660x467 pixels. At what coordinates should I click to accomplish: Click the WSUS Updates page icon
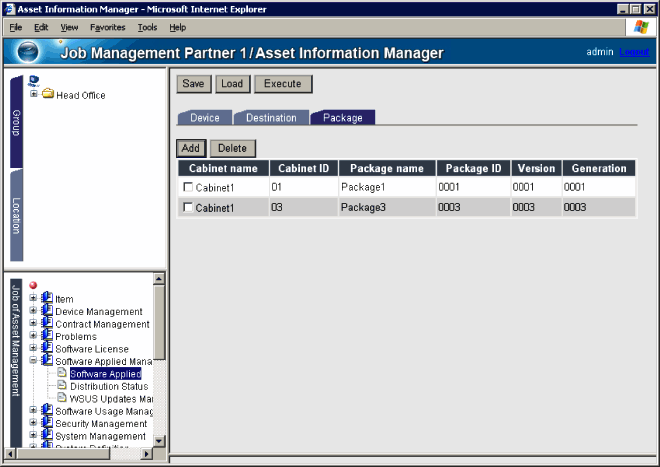[62, 398]
